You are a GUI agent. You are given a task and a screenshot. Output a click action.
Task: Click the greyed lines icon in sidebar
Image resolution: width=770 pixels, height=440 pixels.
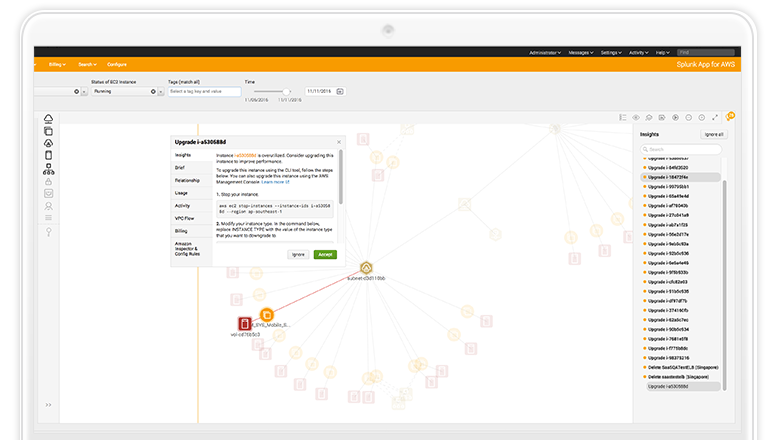[x=48, y=218]
